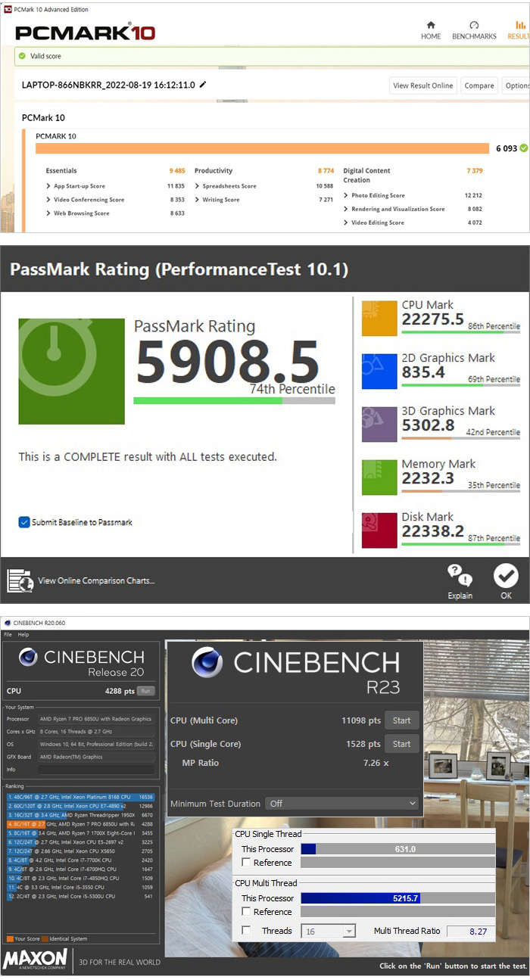
Task: Click the Explain question-mark icon
Action: (x=460, y=576)
